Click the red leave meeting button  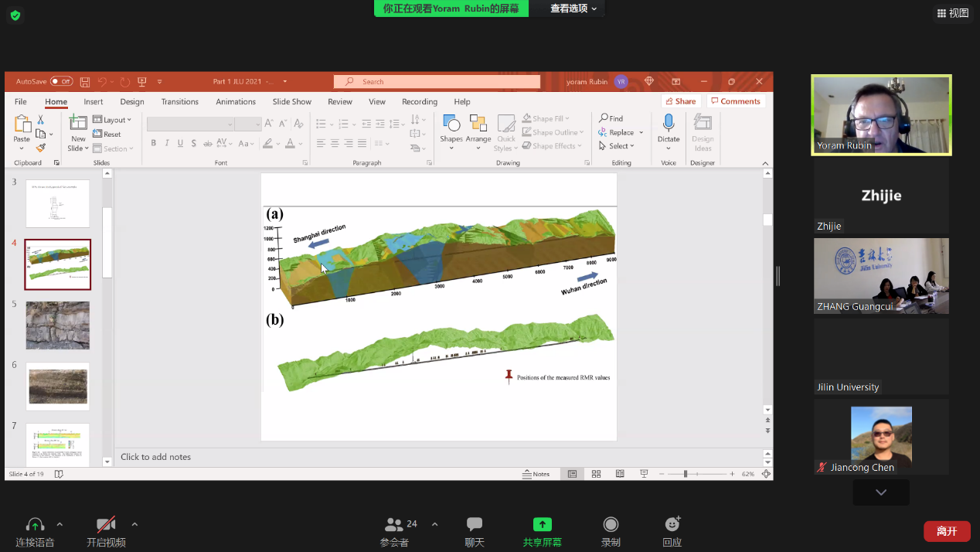coord(947,531)
